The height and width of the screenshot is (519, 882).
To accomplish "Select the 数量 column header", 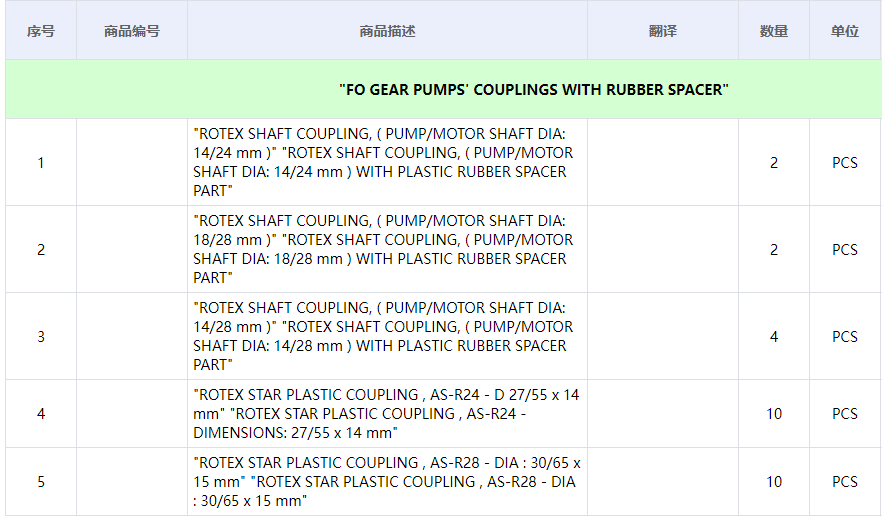I will click(774, 31).
